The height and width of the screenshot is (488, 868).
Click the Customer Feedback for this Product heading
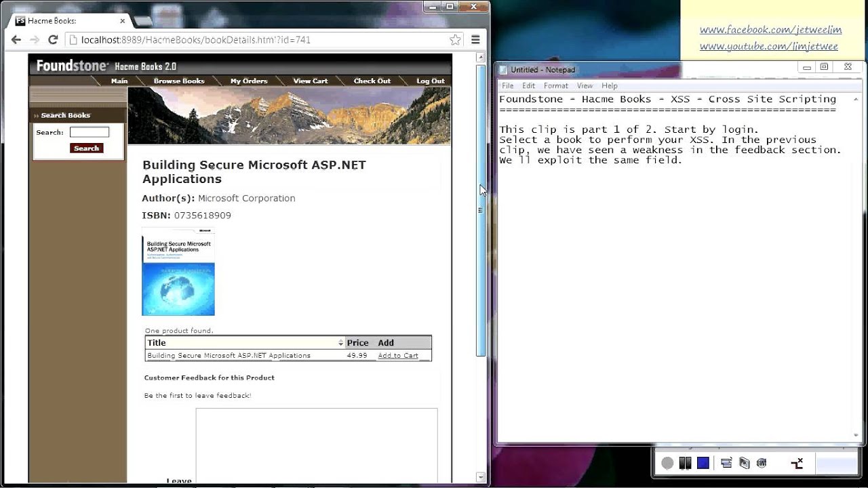click(209, 378)
